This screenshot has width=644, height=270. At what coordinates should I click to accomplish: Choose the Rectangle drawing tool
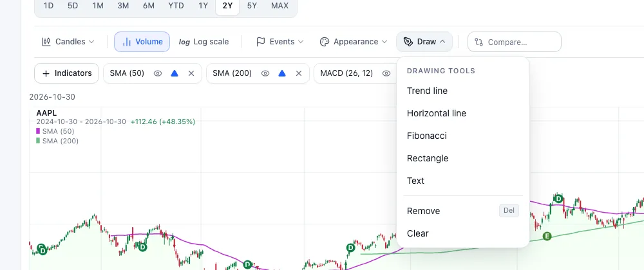tap(463, 159)
